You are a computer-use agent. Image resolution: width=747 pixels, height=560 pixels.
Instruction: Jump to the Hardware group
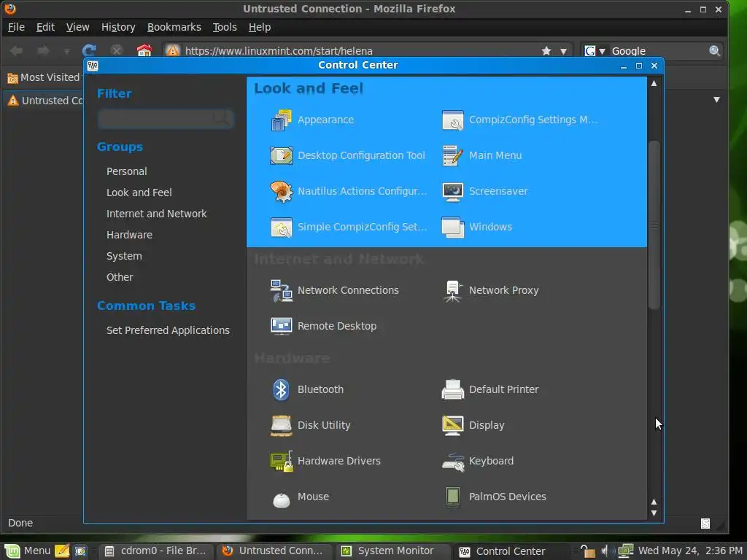[x=130, y=235]
